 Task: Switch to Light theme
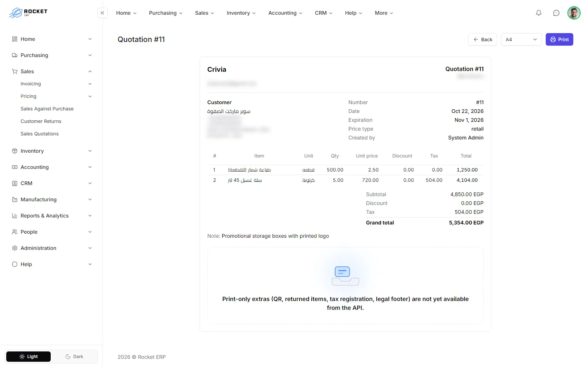pyautogui.click(x=29, y=357)
